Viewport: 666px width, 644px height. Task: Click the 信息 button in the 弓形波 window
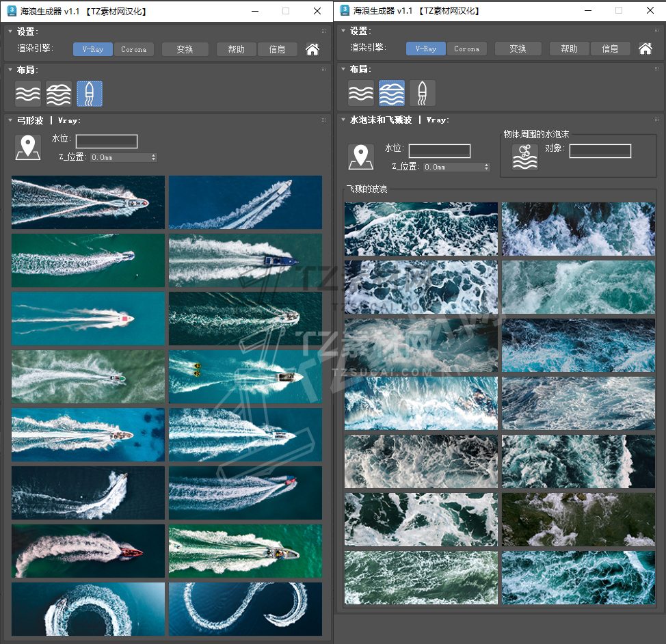(x=277, y=49)
